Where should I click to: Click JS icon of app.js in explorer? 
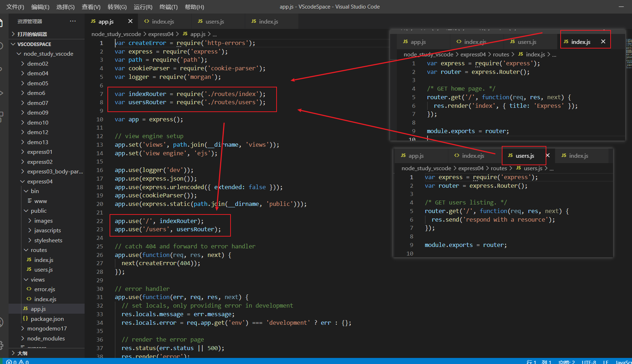[26, 309]
